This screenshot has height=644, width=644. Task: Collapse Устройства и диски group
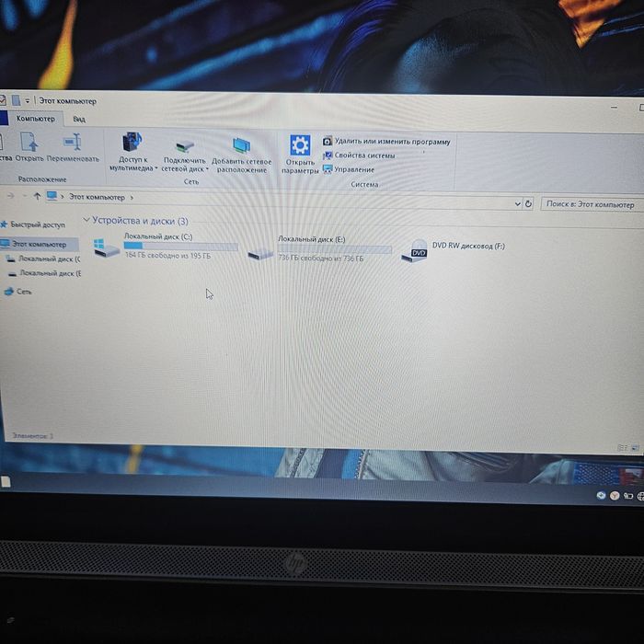[86, 220]
